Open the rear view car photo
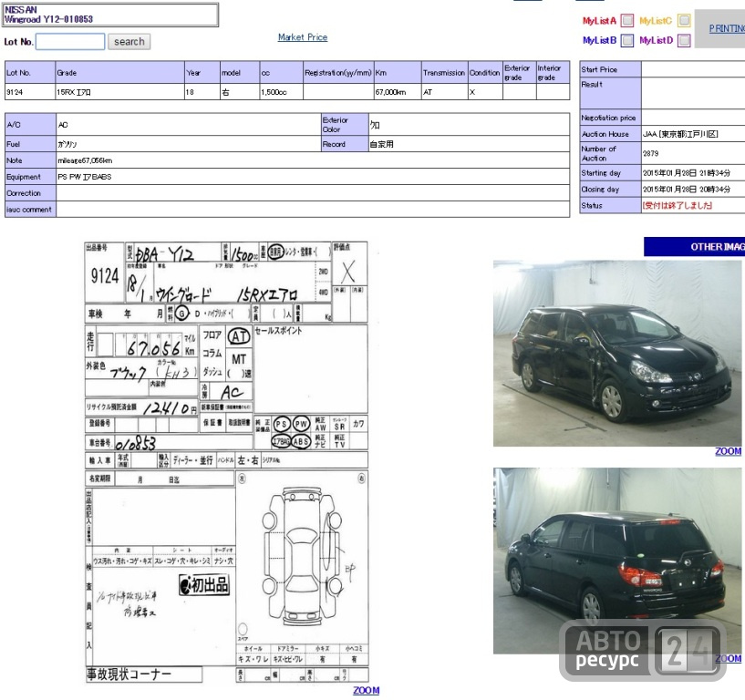The width and height of the screenshot is (745, 700). point(617,561)
